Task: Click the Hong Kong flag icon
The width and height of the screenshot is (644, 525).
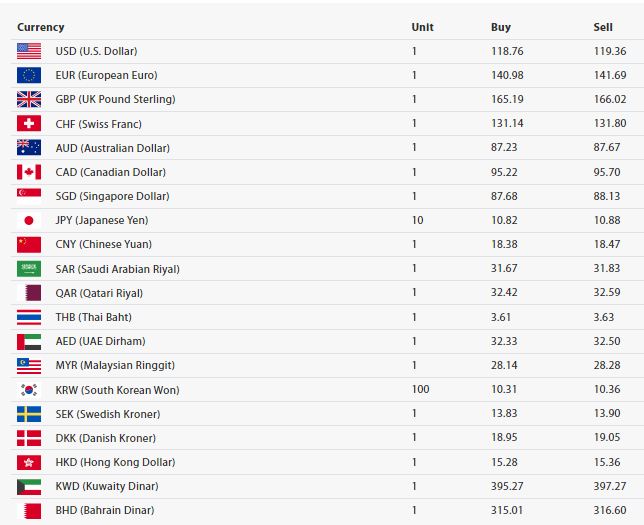Action: coord(29,463)
